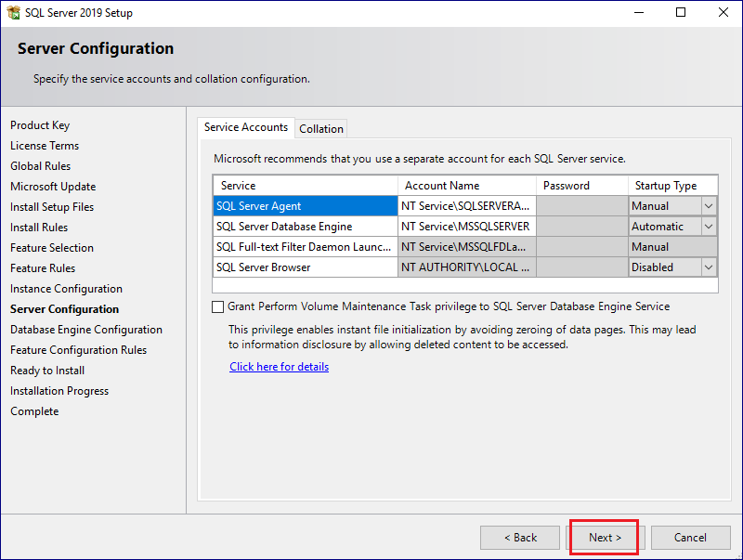Click the Next button
The height and width of the screenshot is (560, 743).
click(x=605, y=538)
